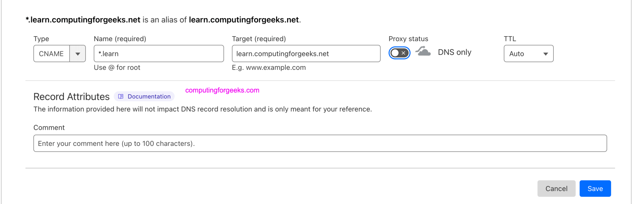Open the TTL dropdown set to Auto

coord(528,53)
